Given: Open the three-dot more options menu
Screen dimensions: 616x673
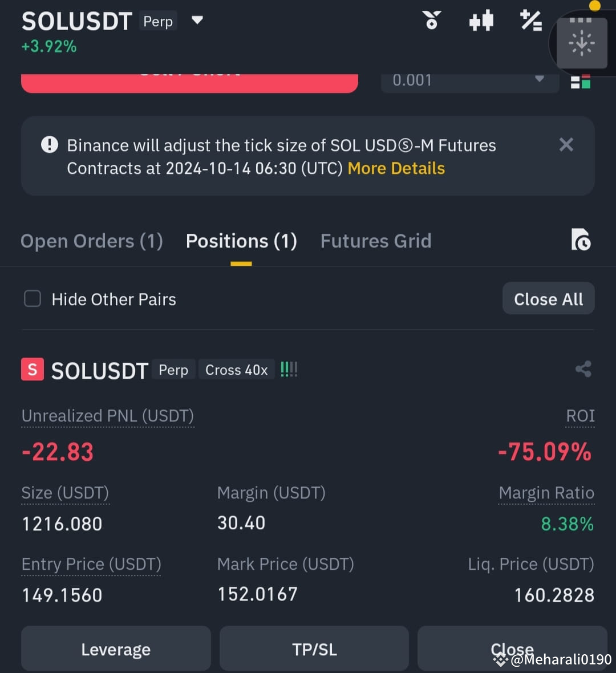Looking at the screenshot, I should click(581, 20).
